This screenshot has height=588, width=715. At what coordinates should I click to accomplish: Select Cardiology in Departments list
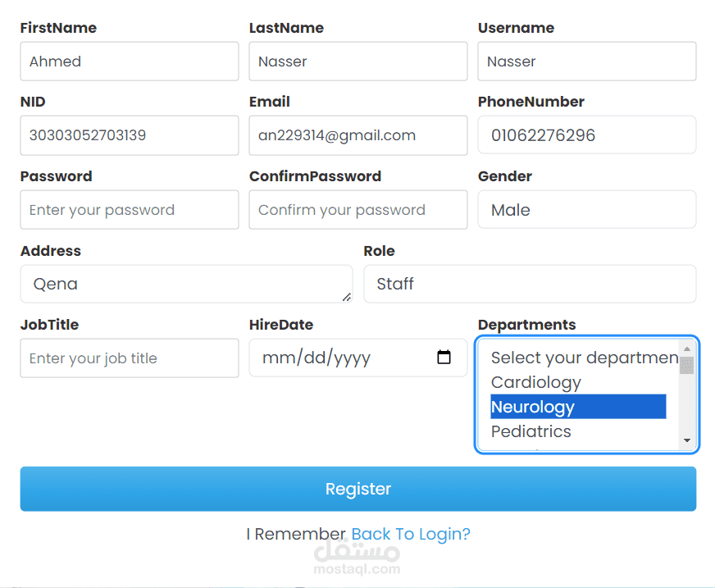536,382
